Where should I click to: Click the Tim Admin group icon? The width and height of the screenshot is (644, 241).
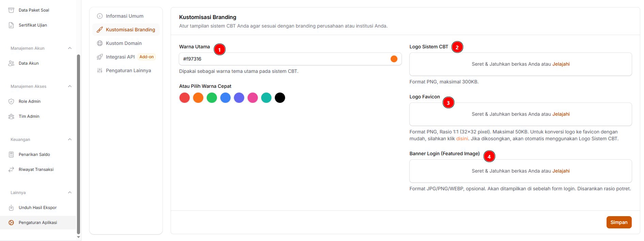[x=11, y=116]
